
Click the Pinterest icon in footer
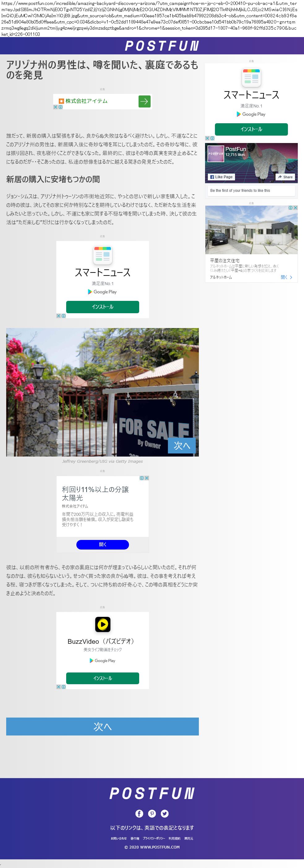[x=152, y=813]
